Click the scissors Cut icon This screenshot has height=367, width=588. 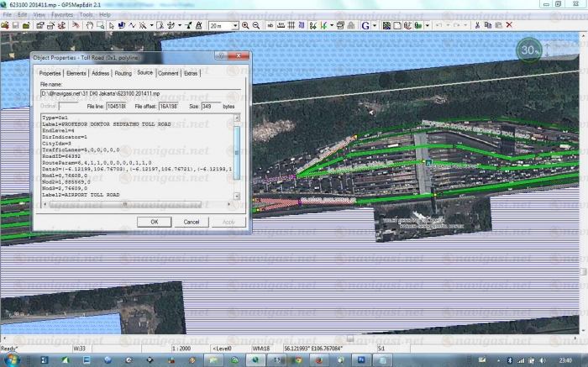point(475,26)
